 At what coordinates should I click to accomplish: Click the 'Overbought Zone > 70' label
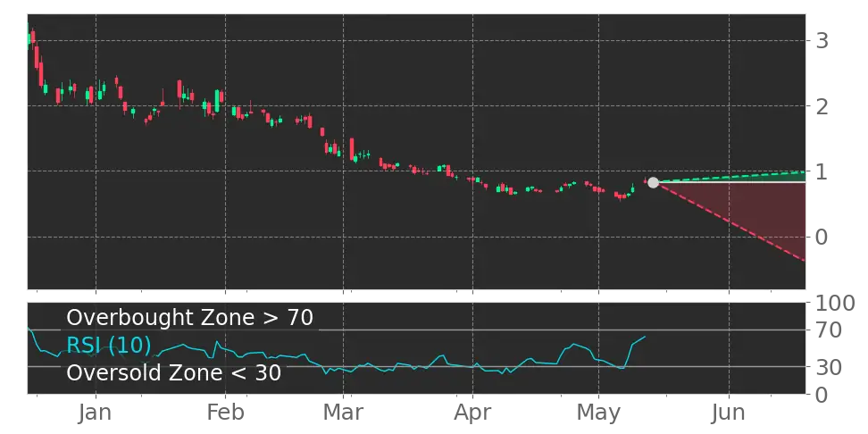[190, 318]
